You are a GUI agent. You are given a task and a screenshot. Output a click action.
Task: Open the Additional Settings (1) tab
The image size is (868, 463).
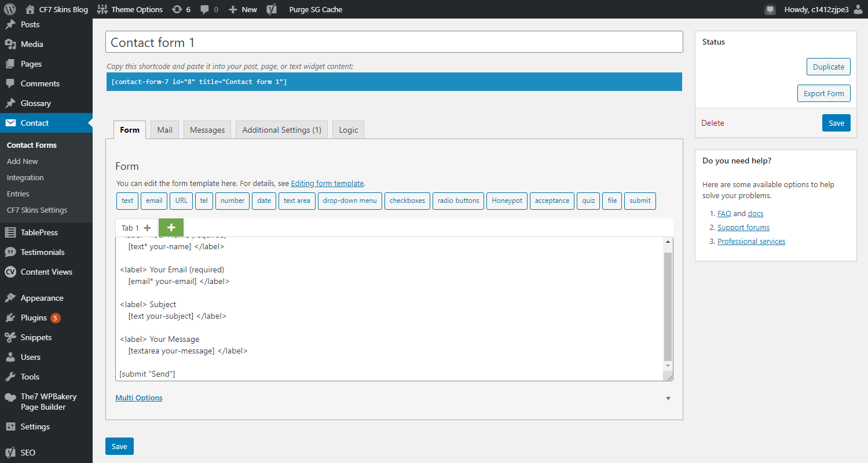tap(281, 130)
